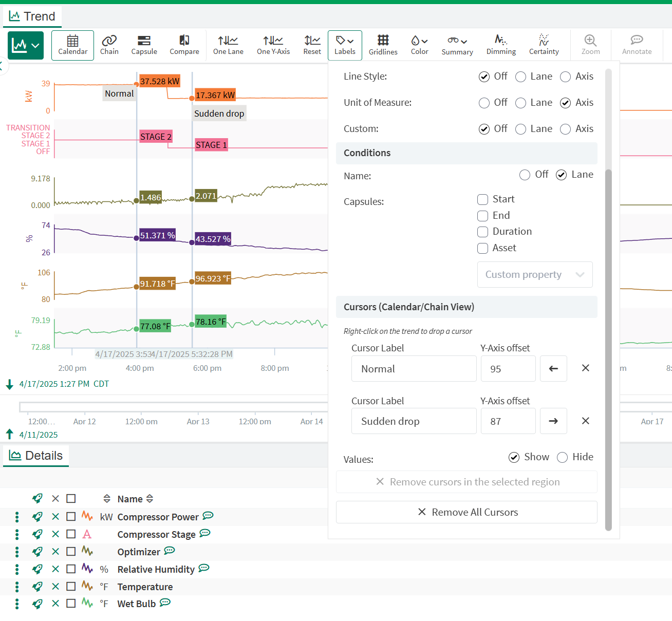
Task: Select Hide for cursor Values
Action: 563,457
